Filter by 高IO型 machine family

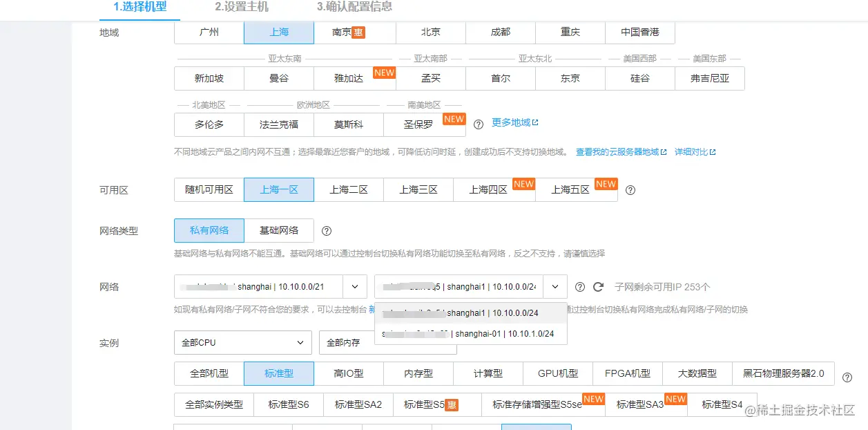[349, 373]
